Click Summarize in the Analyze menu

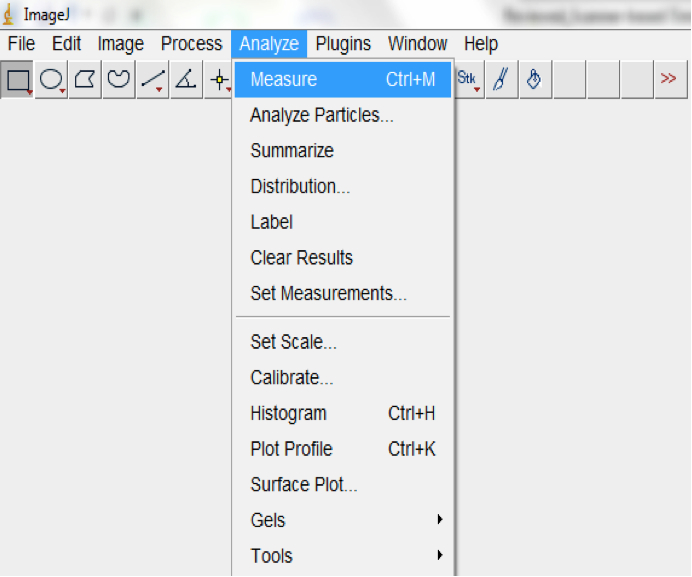(343, 151)
